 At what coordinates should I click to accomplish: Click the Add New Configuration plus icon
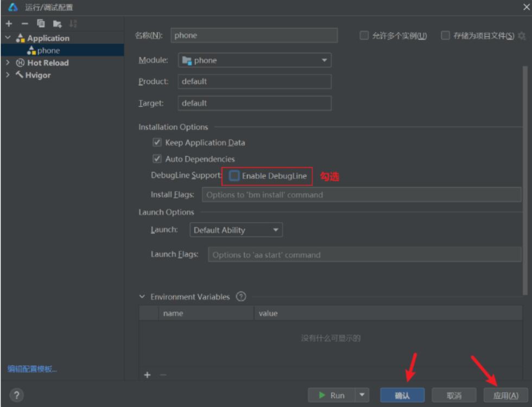[x=9, y=23]
